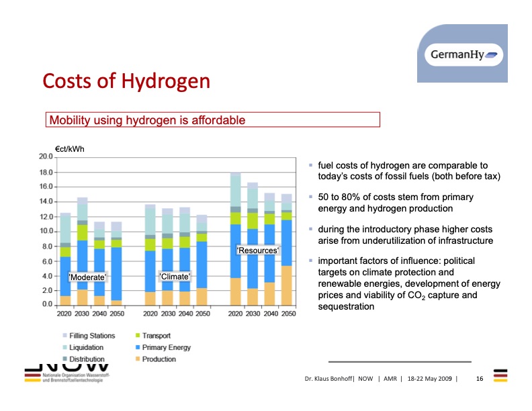
Task: Click the slide number 16
Action: (x=480, y=379)
